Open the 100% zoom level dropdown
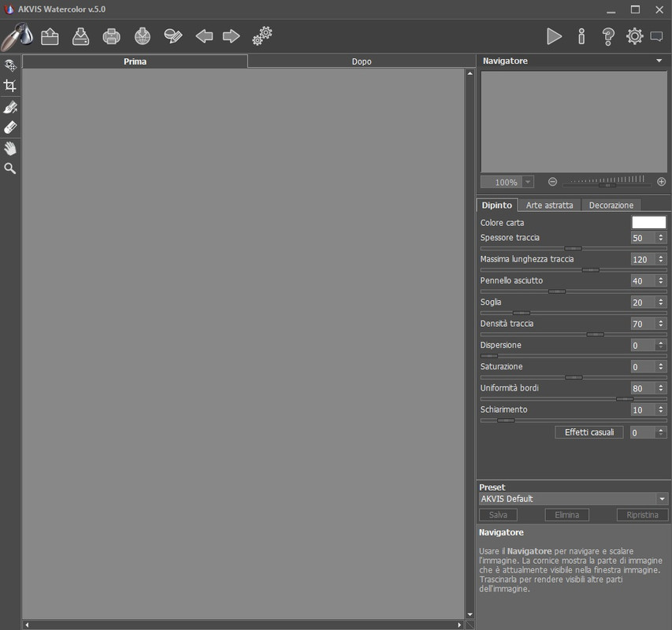Viewport: 672px width, 630px height. point(528,182)
